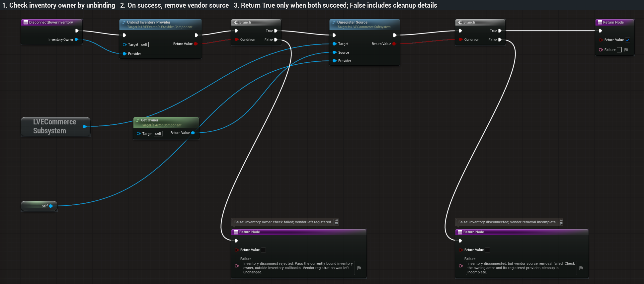Click the flag icon beside the empty Failure field
The width and height of the screenshot is (644, 284).
(626, 50)
